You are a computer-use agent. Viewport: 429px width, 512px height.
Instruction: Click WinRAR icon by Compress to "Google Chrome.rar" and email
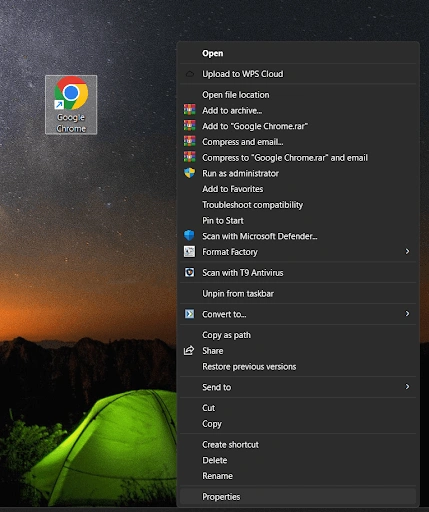click(x=190, y=157)
